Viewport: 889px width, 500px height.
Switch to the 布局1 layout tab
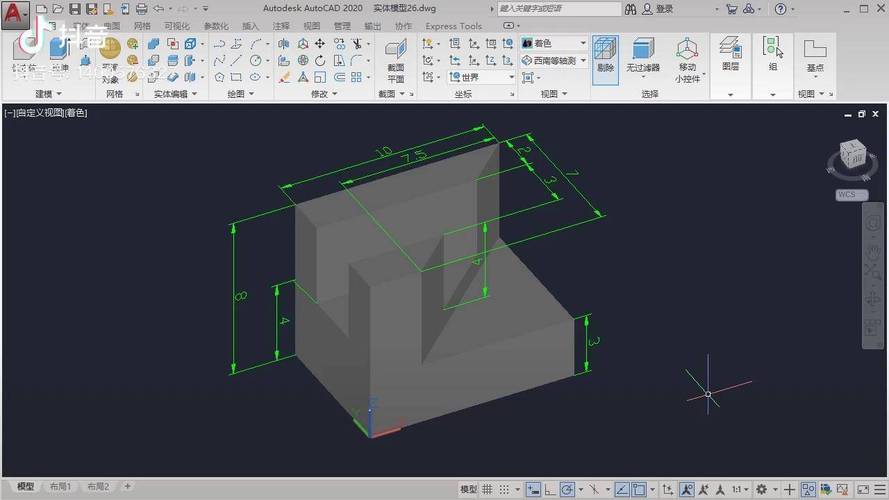[x=63, y=487]
